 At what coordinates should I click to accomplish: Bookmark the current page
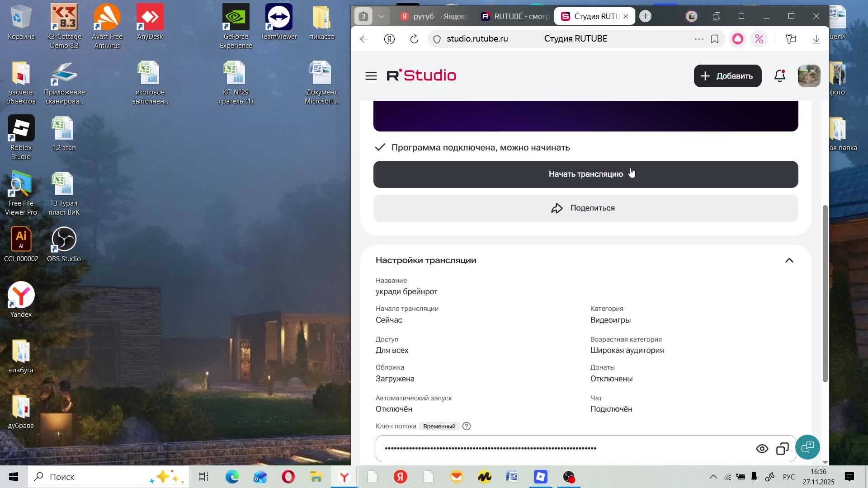tap(715, 39)
